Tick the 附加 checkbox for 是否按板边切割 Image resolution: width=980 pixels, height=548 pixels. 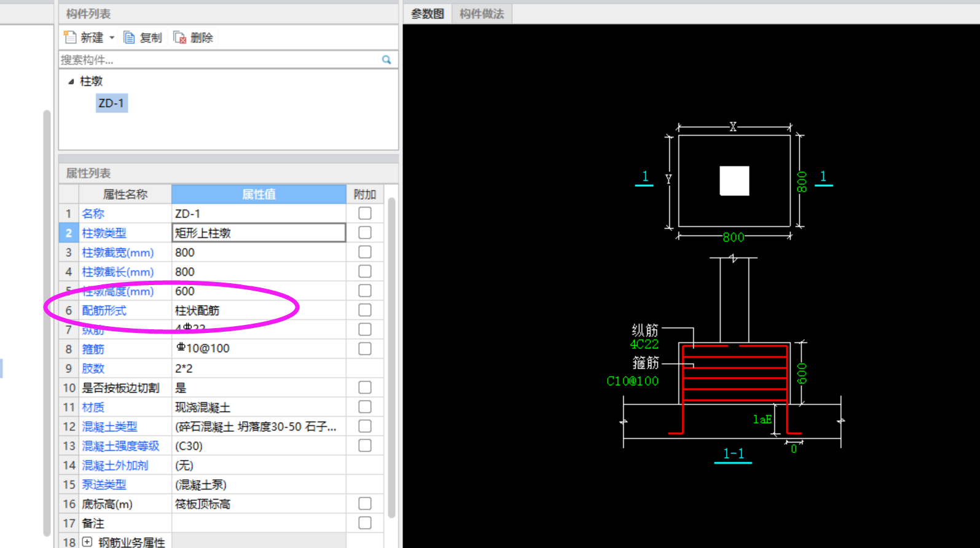[x=365, y=388]
